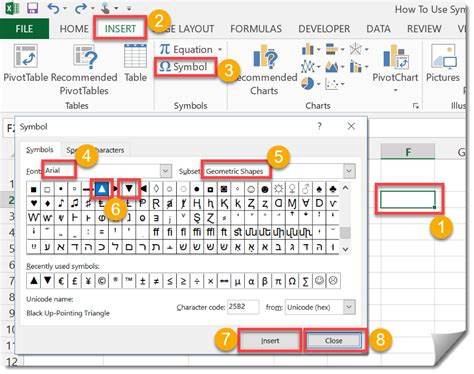
Task: Open the Font dropdown arrow
Action: [166, 171]
